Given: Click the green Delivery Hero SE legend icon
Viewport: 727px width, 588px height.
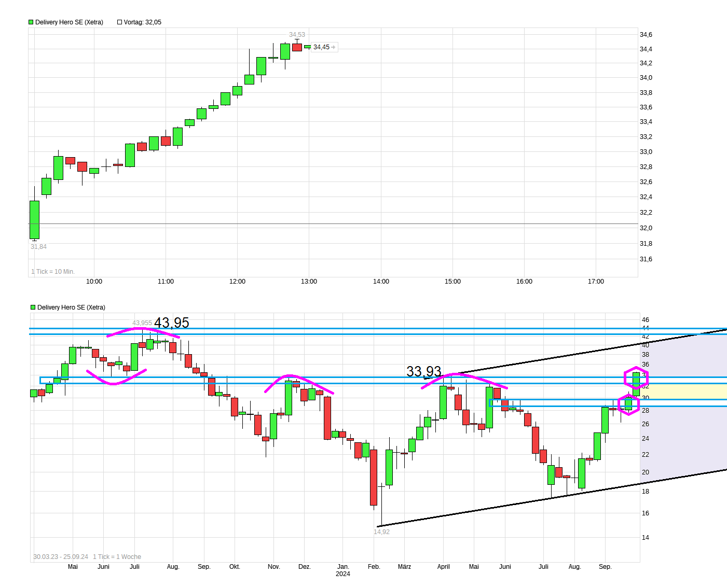Looking at the screenshot, I should [31, 22].
